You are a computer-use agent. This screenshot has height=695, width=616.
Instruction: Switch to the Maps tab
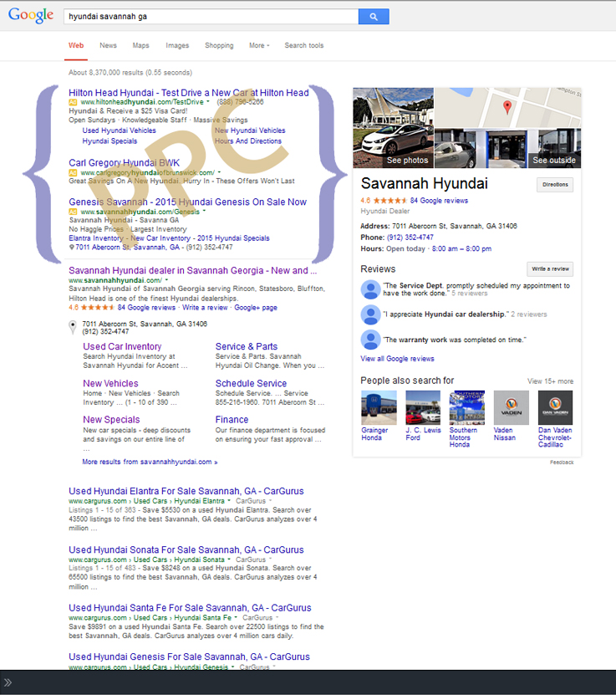pos(140,45)
